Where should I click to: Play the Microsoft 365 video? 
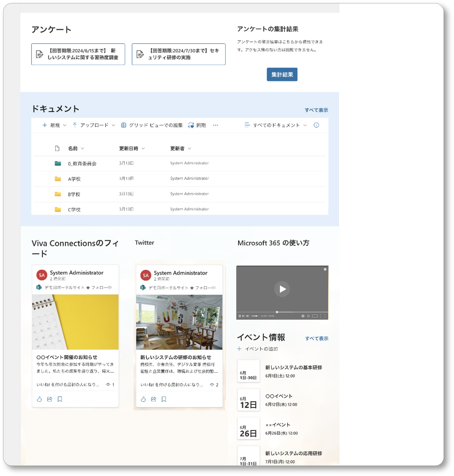pyautogui.click(x=282, y=289)
